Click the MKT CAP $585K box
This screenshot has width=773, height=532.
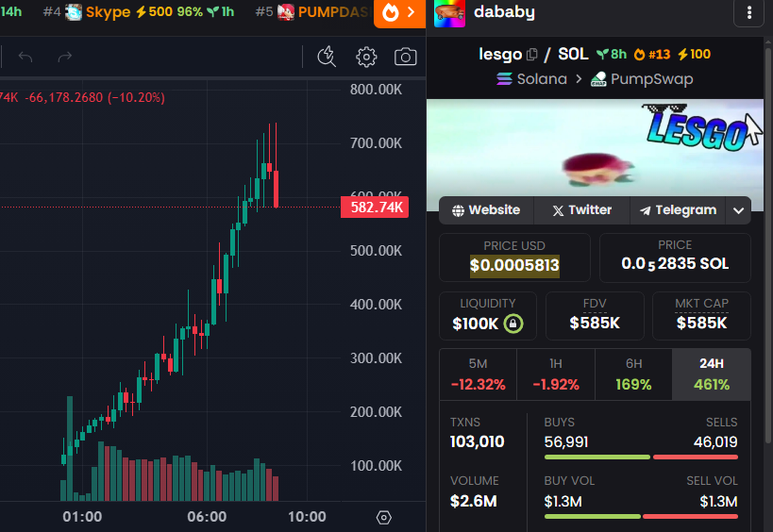701,316
